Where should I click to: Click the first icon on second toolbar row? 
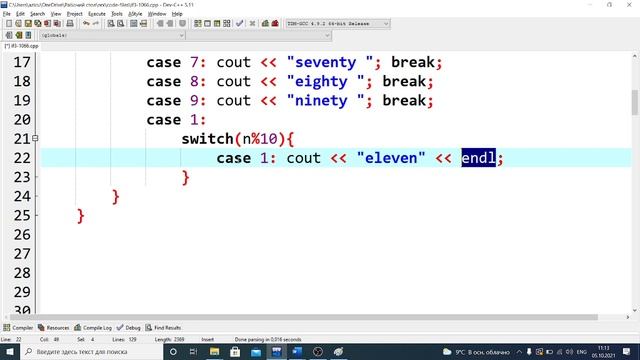tap(9, 36)
